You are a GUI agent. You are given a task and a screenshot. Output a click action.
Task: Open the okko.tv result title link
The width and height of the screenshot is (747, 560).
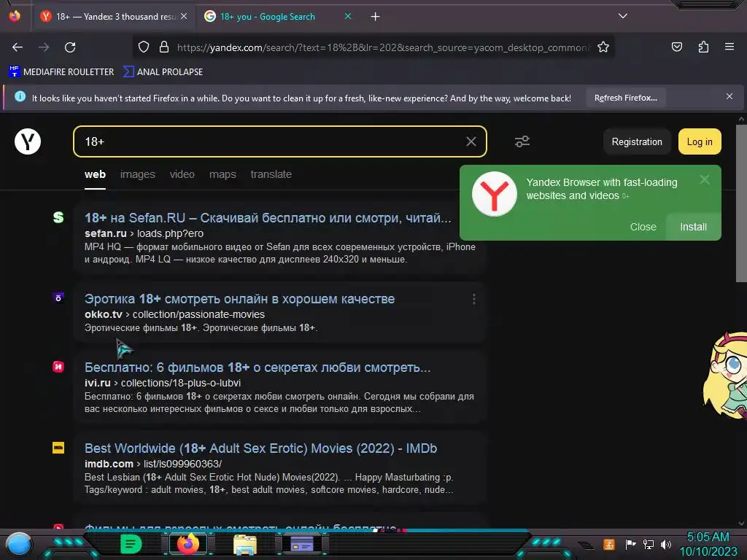click(x=239, y=299)
